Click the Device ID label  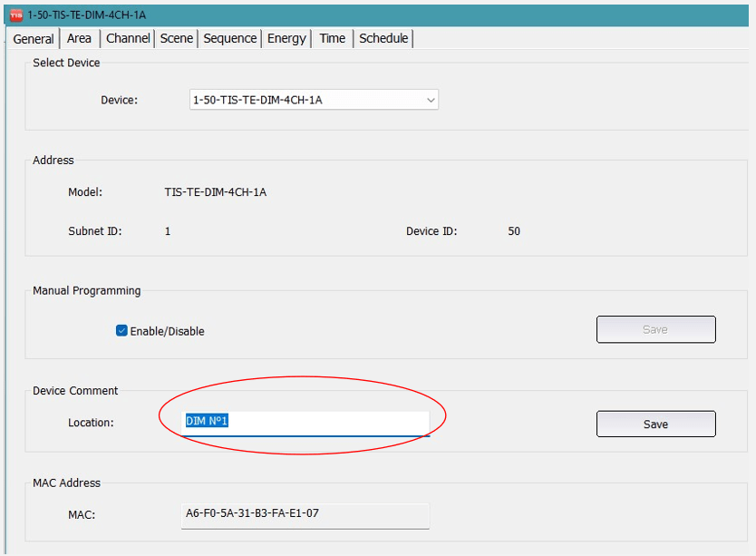[431, 231]
